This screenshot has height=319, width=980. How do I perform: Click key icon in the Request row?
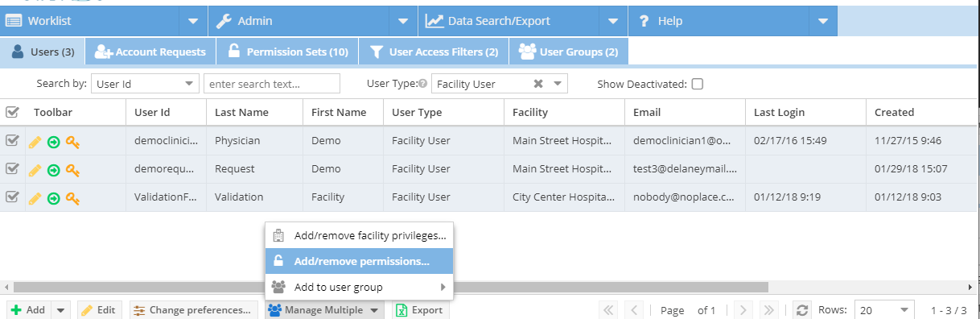73,170
